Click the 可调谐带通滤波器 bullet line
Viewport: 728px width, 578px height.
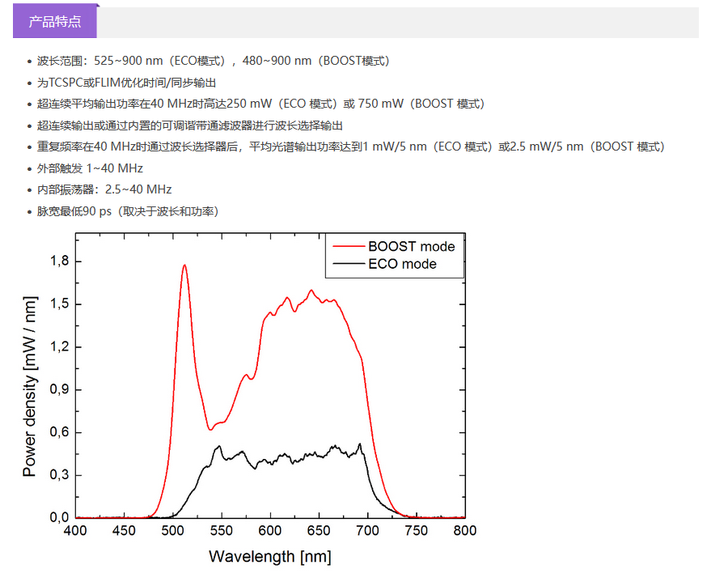[190, 125]
